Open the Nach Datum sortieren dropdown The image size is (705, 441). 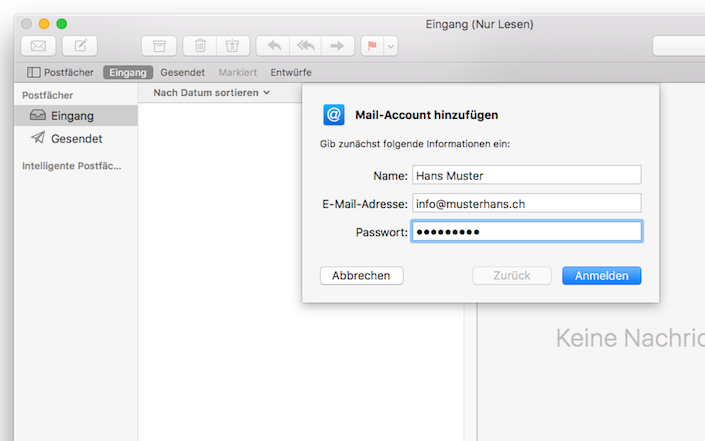pyautogui.click(x=212, y=93)
